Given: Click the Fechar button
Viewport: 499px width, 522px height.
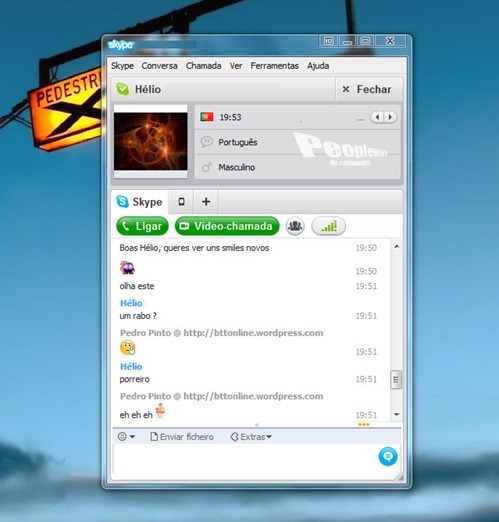Looking at the screenshot, I should tap(369, 89).
